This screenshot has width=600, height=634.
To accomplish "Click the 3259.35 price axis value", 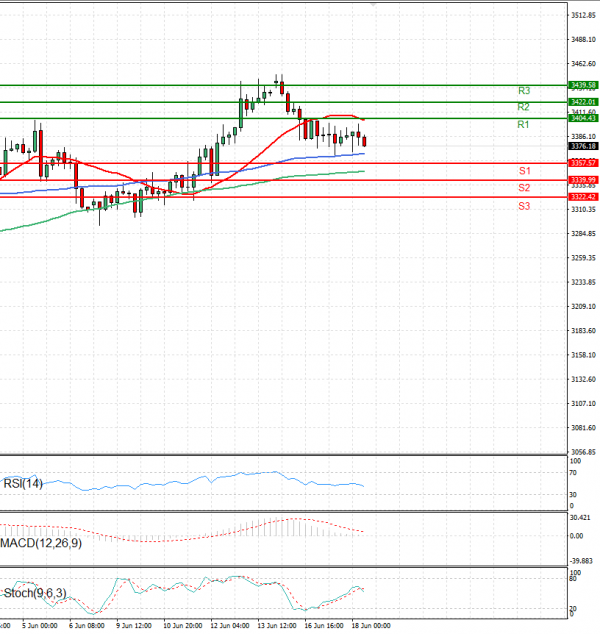I will [583, 258].
